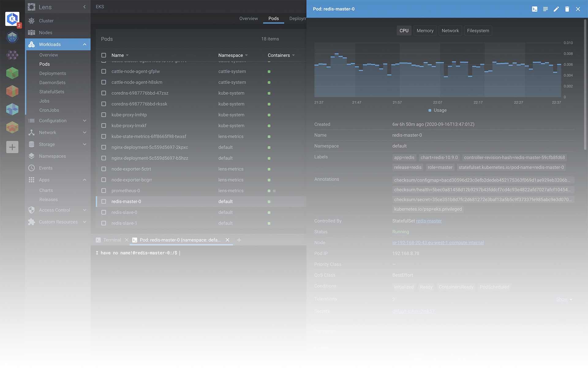Toggle the select-all pods checkbox
The image size is (588, 368).
[x=104, y=55]
